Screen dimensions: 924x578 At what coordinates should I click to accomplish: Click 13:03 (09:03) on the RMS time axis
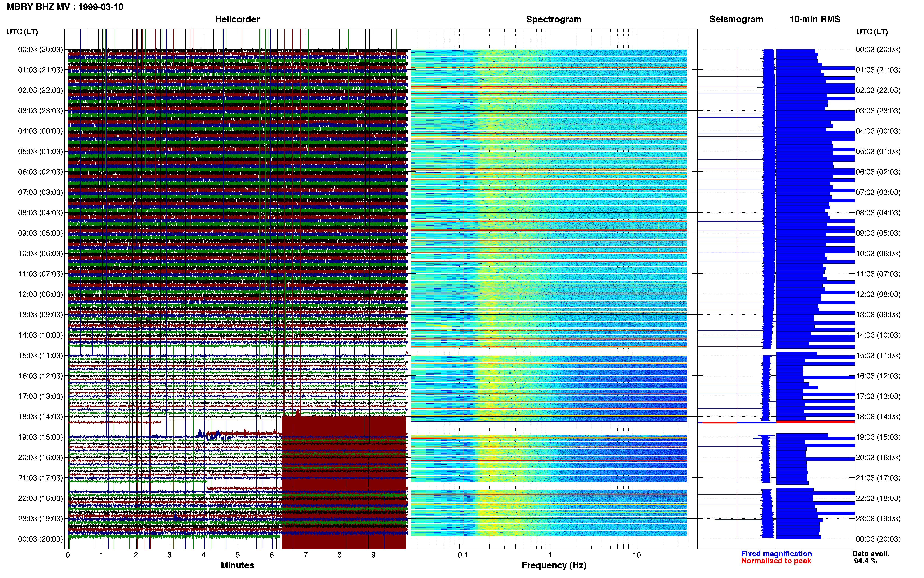878,315
